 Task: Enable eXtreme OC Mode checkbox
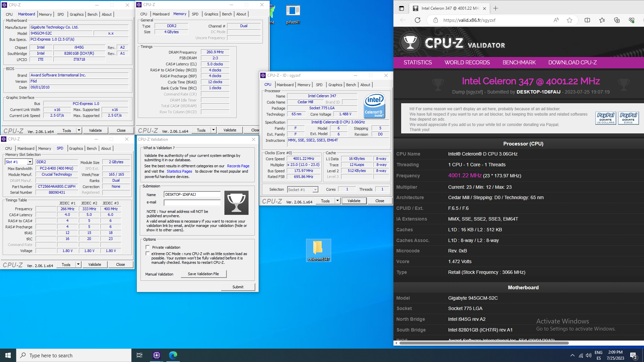[148, 254]
